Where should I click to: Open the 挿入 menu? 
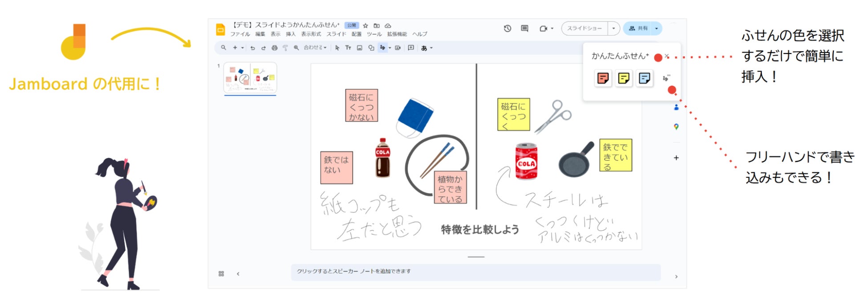tap(291, 34)
